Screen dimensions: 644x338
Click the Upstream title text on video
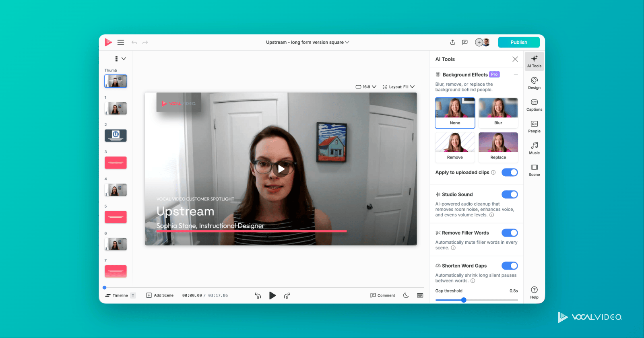pos(185,211)
